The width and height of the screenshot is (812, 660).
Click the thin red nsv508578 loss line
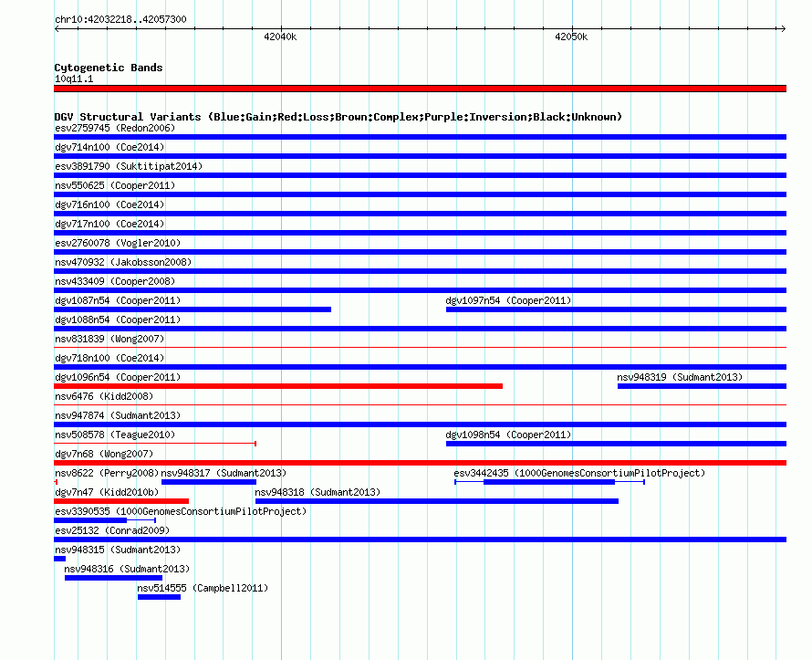click(x=155, y=444)
